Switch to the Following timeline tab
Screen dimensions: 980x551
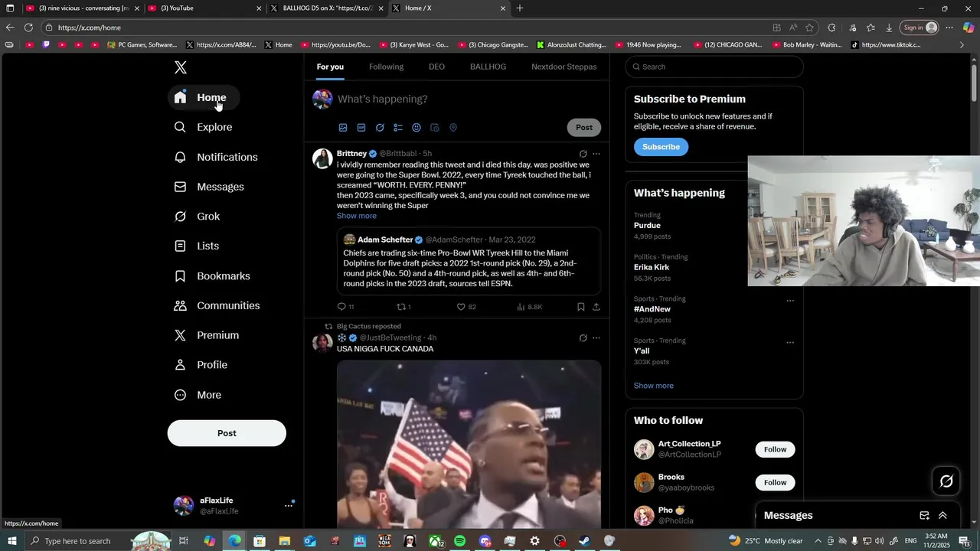[386, 67]
